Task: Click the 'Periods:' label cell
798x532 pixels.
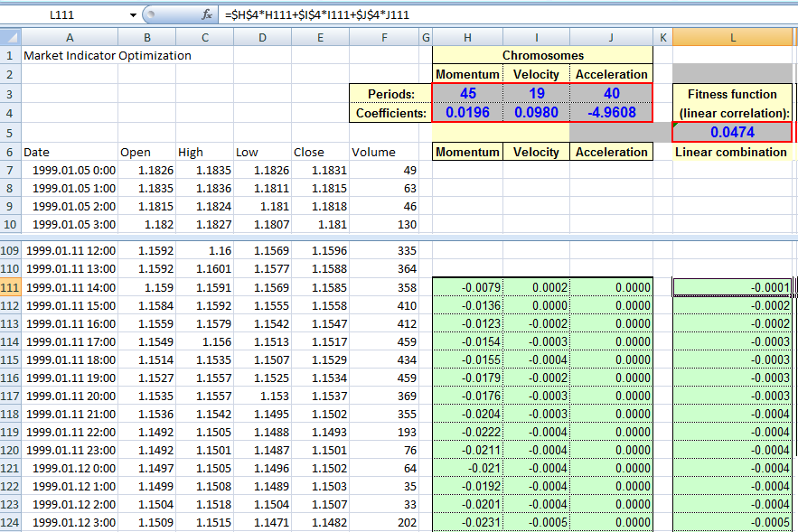Action: point(390,94)
